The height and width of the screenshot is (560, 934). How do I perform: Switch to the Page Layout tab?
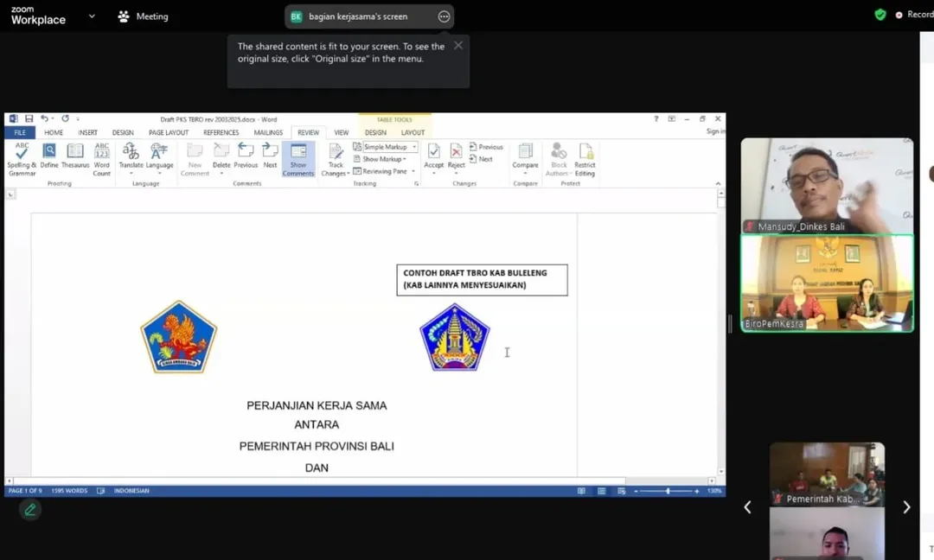click(x=168, y=132)
